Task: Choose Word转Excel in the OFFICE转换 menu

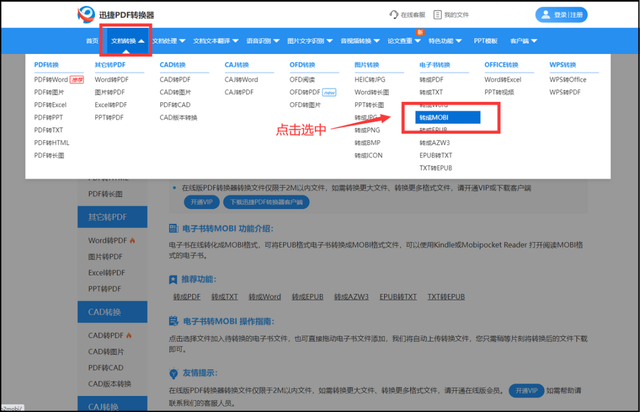Action: pyautogui.click(x=503, y=80)
